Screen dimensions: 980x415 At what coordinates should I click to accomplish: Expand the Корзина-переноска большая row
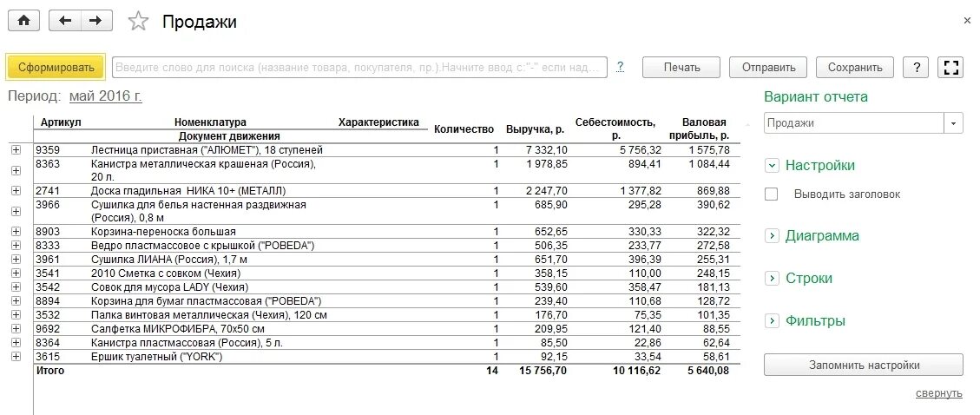click(16, 231)
